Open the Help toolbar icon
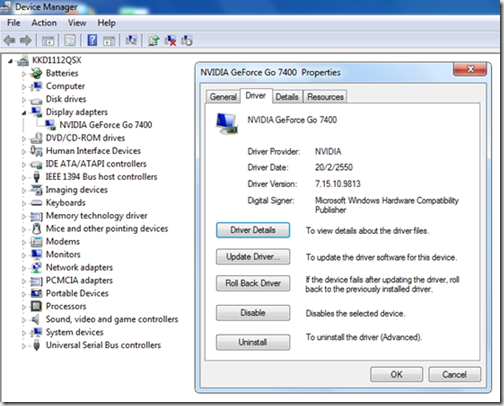This screenshot has width=504, height=406. tap(92, 40)
